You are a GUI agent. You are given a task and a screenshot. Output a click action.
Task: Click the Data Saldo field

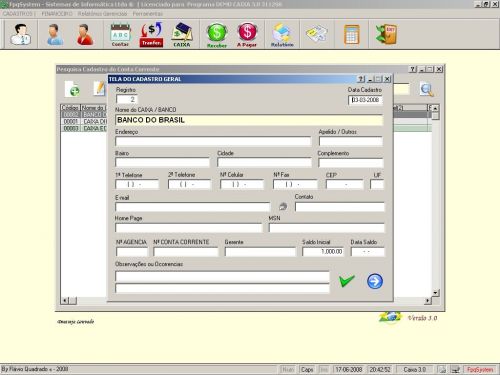click(367, 252)
